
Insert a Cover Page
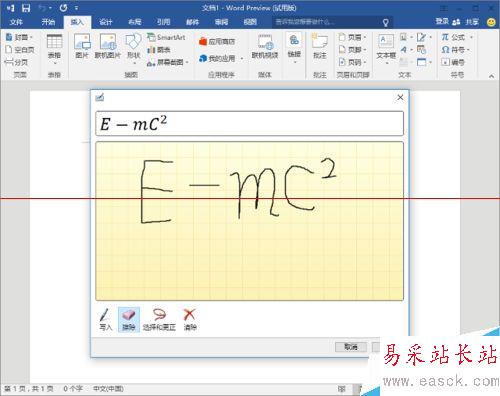(x=19, y=37)
